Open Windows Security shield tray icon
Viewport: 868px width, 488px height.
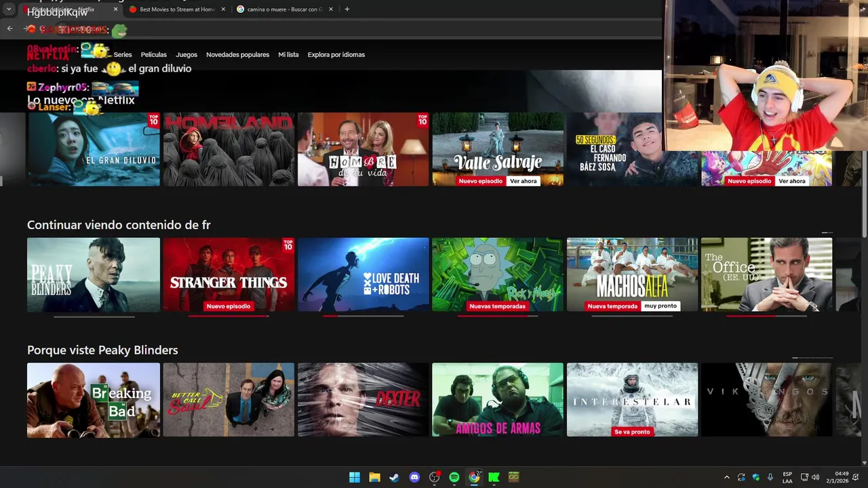click(756, 477)
